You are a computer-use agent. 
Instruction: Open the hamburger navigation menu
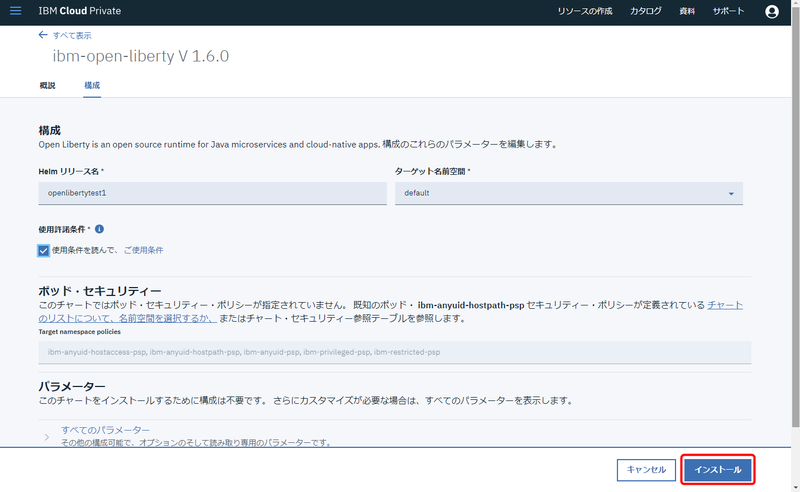16,11
